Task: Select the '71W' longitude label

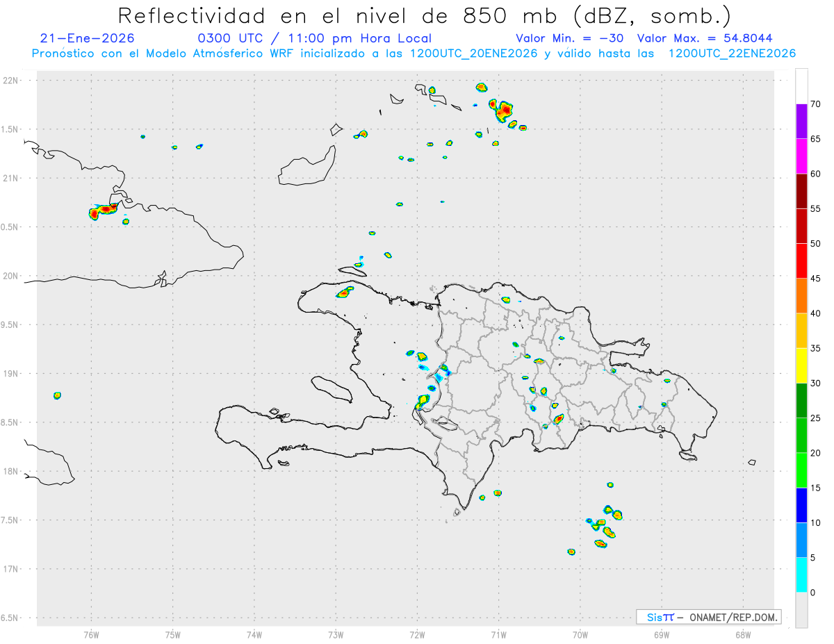Action: [x=498, y=634]
